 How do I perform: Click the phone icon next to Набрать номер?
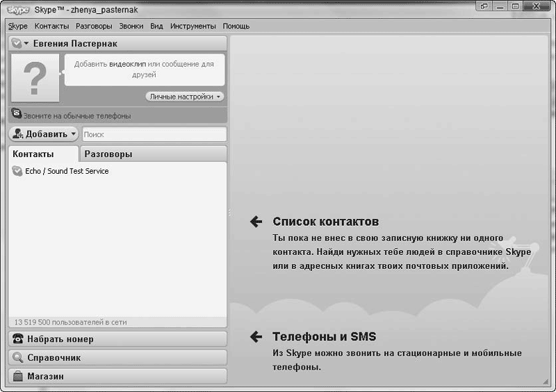[18, 339]
